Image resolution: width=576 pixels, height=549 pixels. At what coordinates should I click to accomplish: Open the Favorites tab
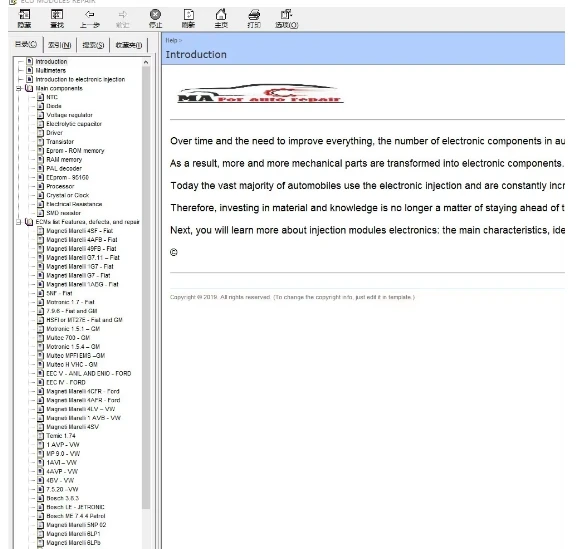tap(129, 45)
